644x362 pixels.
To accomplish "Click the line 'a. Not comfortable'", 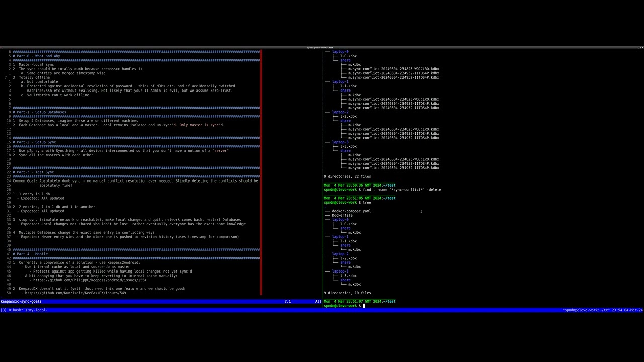I will [x=39, y=82].
